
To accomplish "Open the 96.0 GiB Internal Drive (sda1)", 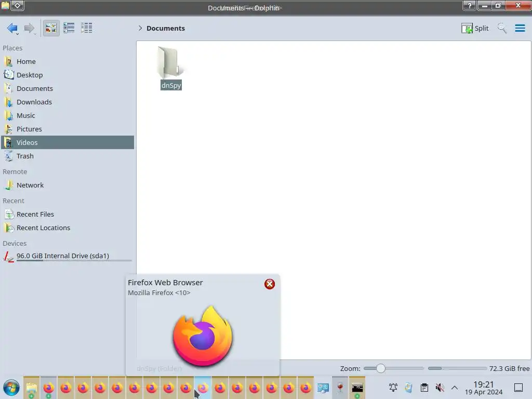I will click(68, 256).
